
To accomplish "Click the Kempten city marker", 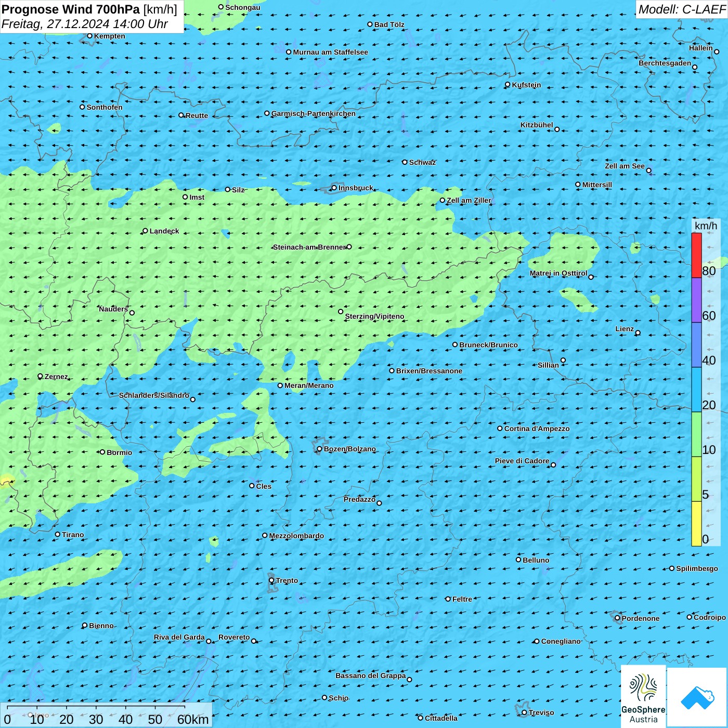I will [89, 36].
